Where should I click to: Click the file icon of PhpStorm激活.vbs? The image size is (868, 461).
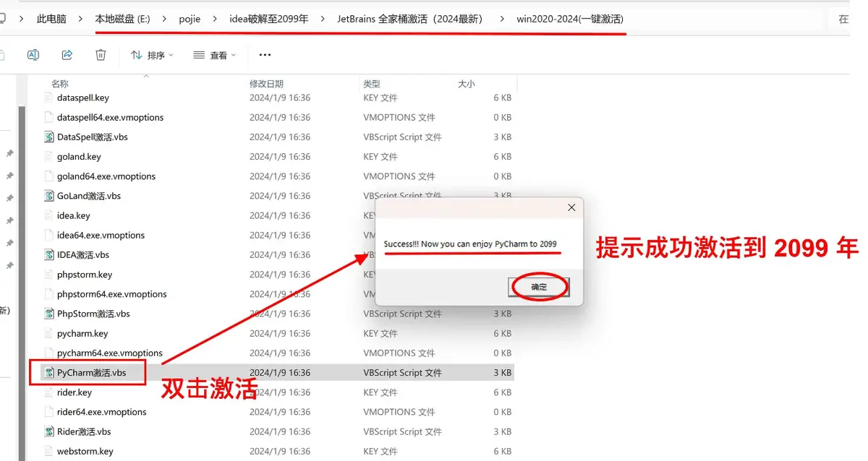(x=49, y=314)
